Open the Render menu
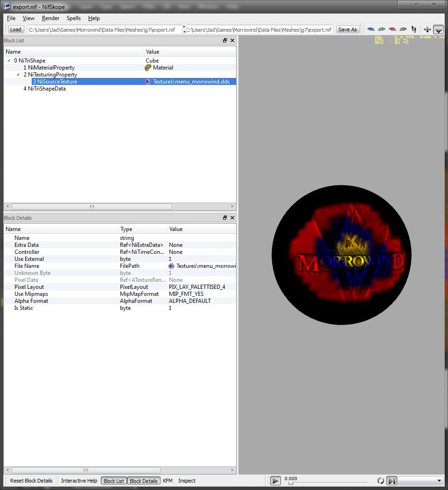 [x=50, y=18]
